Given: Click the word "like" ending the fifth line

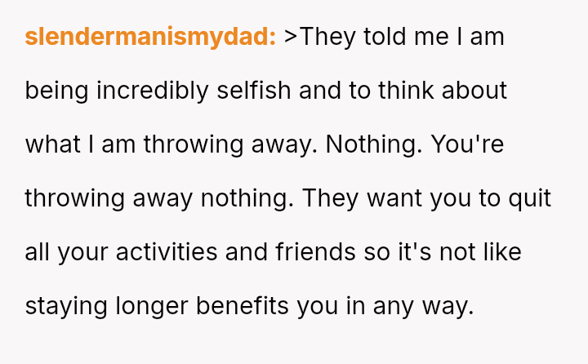Looking at the screenshot, I should (x=502, y=252).
